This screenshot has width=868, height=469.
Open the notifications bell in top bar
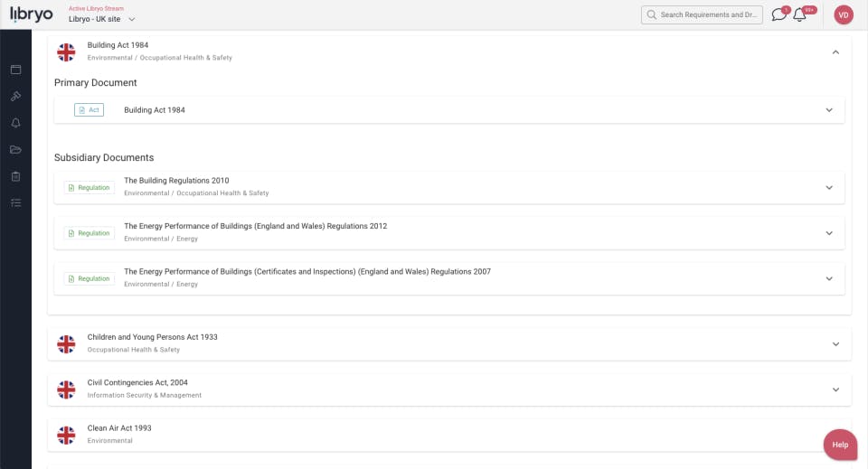click(799, 14)
